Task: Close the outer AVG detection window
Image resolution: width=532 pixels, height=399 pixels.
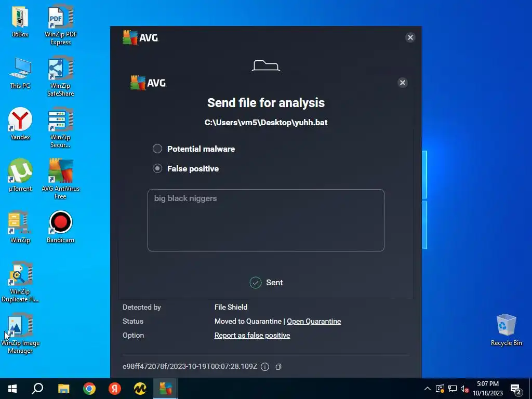Action: [410, 37]
